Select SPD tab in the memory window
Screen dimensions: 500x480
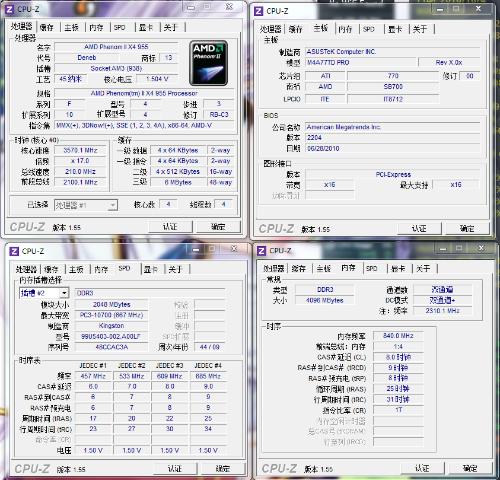pos(372,268)
